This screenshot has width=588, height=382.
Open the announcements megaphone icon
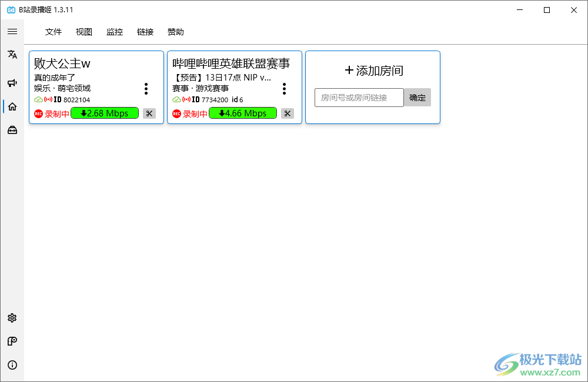pos(12,83)
